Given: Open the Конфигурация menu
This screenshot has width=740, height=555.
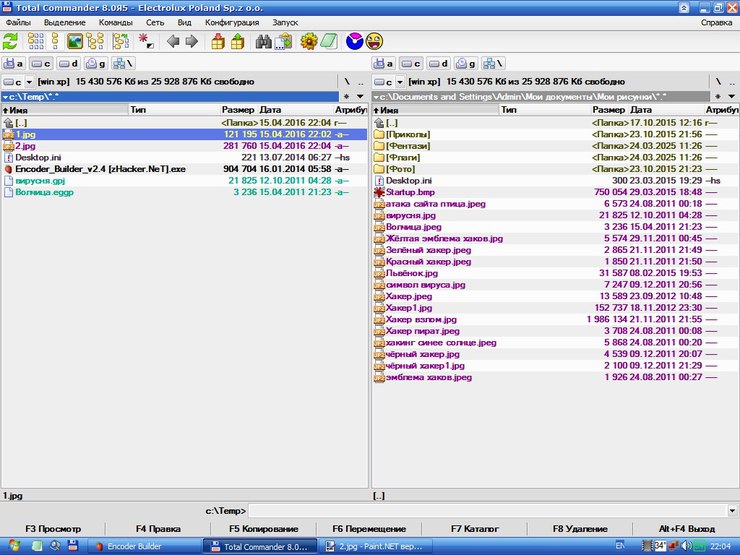Looking at the screenshot, I should pos(232,22).
